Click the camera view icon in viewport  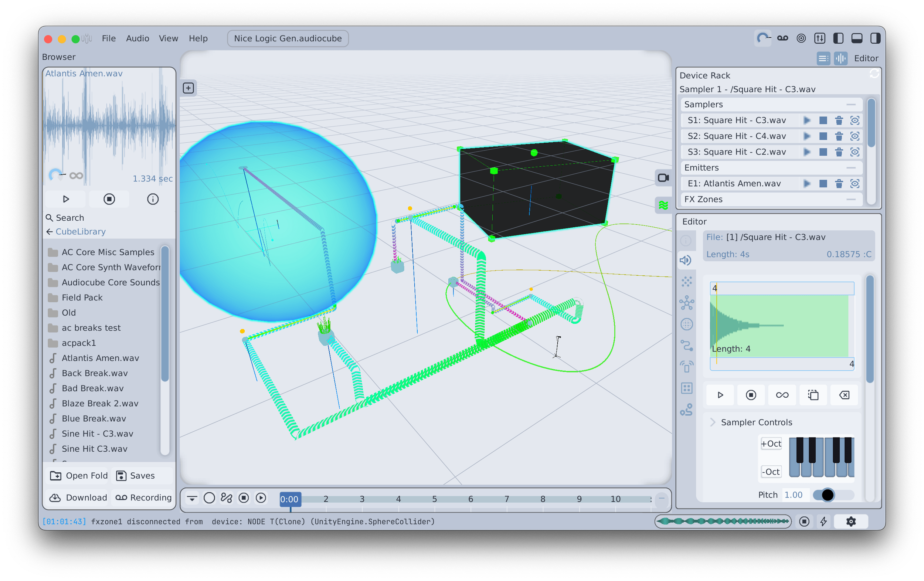coord(663,178)
